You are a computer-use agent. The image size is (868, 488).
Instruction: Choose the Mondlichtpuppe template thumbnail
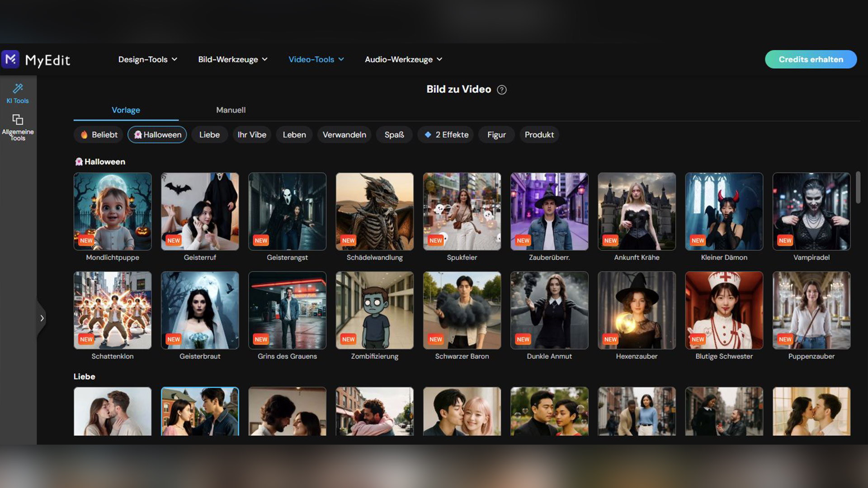click(x=113, y=211)
